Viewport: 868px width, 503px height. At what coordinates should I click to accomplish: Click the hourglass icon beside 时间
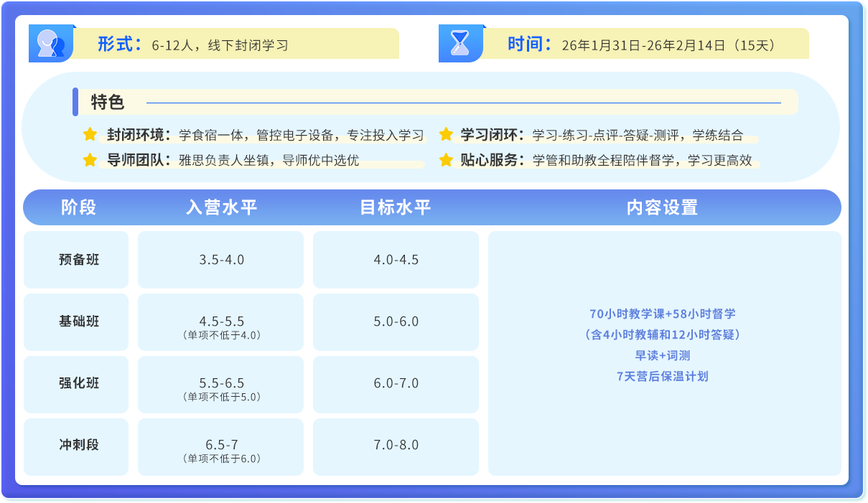click(459, 44)
